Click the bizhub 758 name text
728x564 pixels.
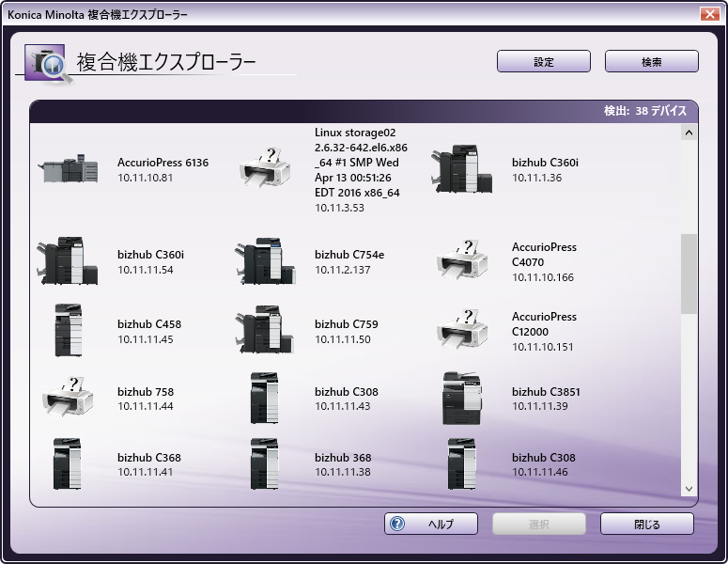[146, 392]
